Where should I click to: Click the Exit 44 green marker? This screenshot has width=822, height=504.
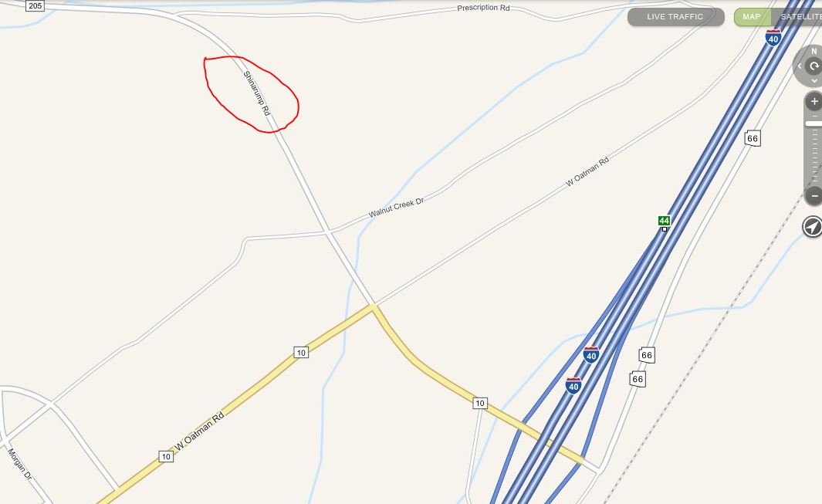tap(665, 221)
